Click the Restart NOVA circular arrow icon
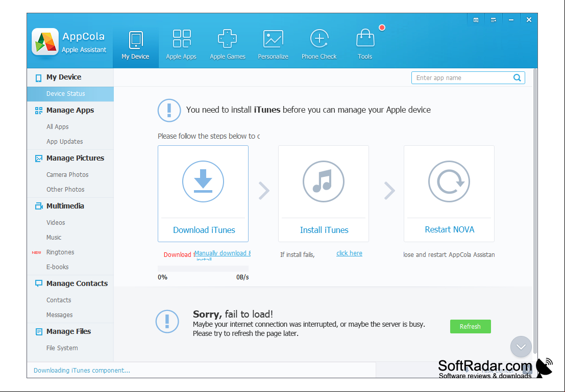The width and height of the screenshot is (565, 392). point(449,181)
